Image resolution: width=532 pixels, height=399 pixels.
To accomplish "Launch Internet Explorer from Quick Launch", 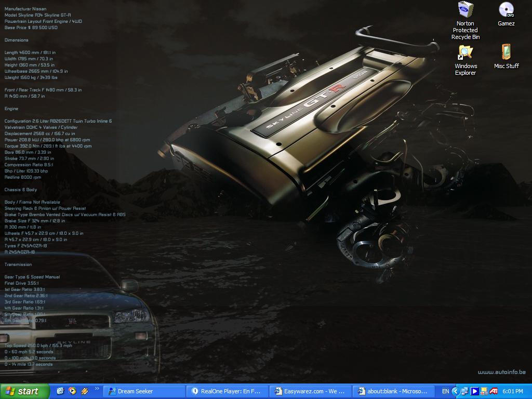I will click(x=60, y=391).
